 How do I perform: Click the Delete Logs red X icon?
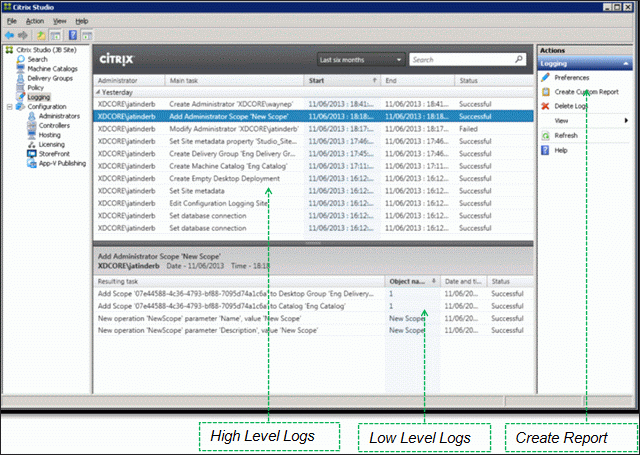coord(545,106)
